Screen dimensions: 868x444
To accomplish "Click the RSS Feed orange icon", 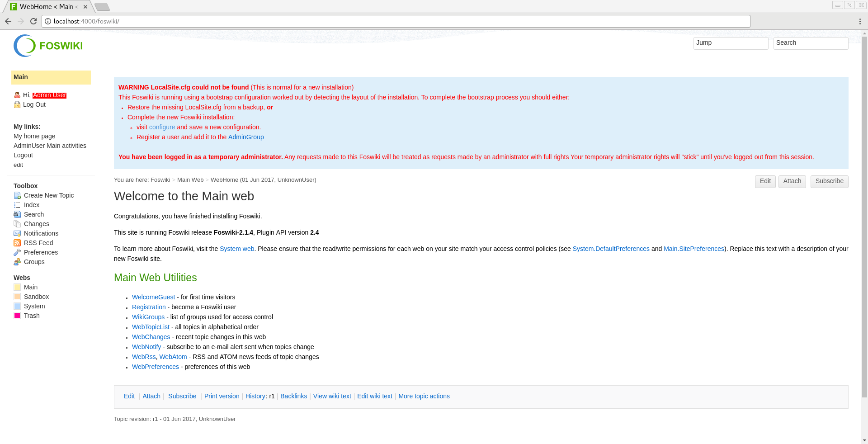I will (x=17, y=243).
